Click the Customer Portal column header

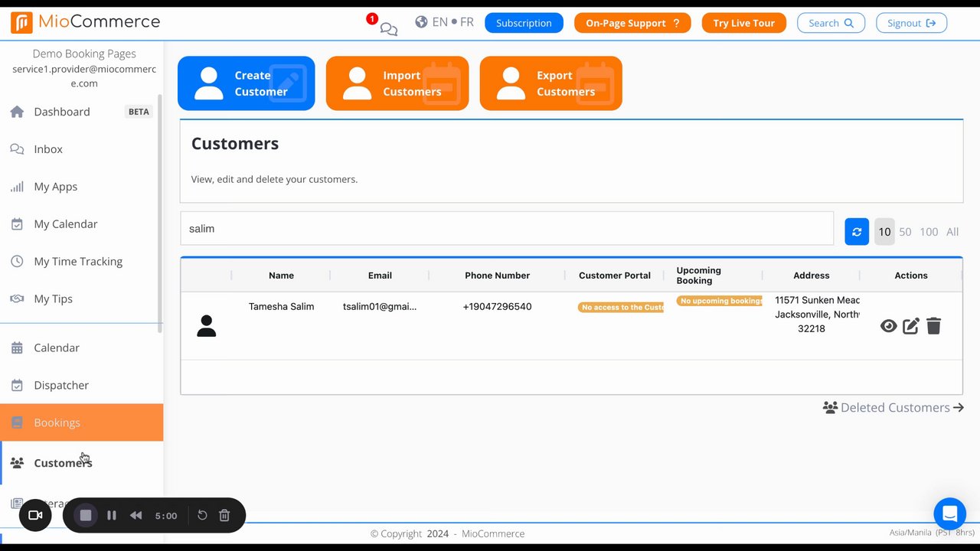tap(615, 275)
